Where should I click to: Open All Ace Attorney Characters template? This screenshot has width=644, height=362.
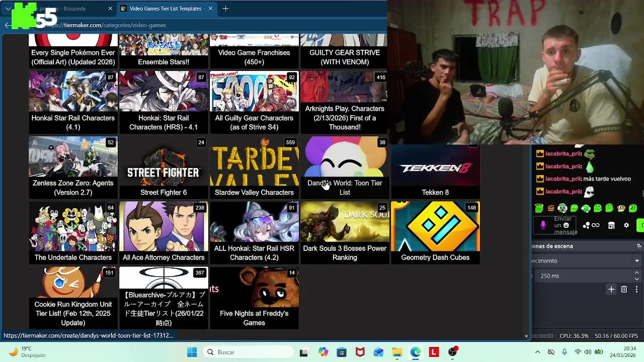point(164,233)
